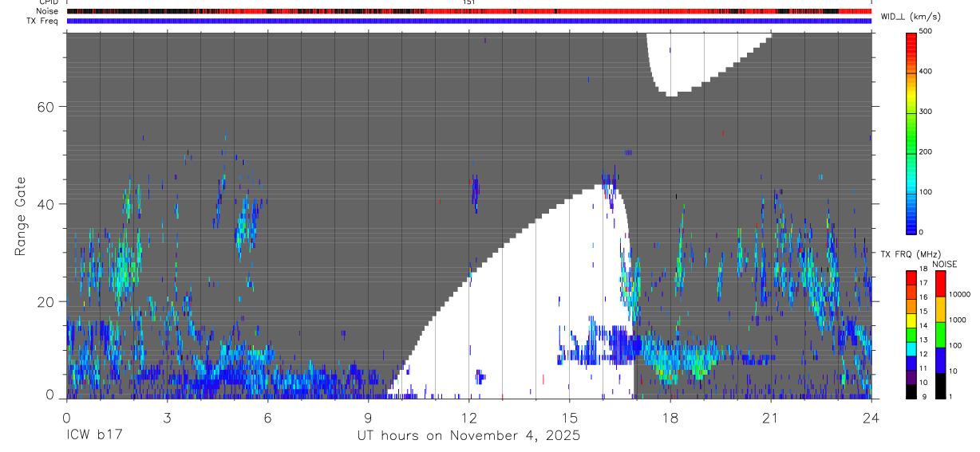Click the blue TX Freq strip
This screenshot has height=452, width=980.
tap(469, 21)
